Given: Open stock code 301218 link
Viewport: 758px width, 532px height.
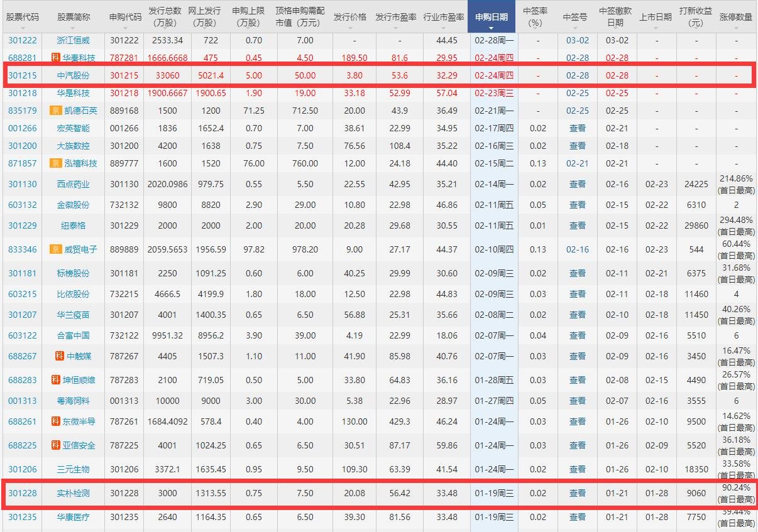Looking at the screenshot, I should tap(22, 93).
